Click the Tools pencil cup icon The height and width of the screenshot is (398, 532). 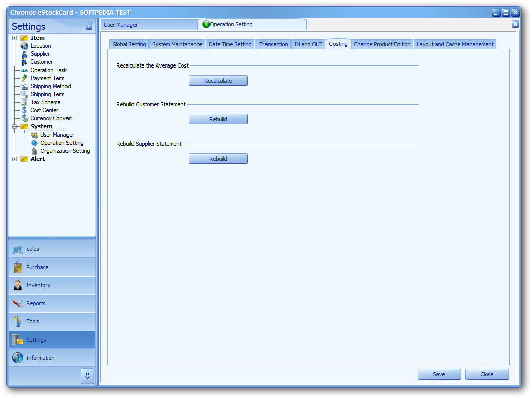(x=17, y=321)
